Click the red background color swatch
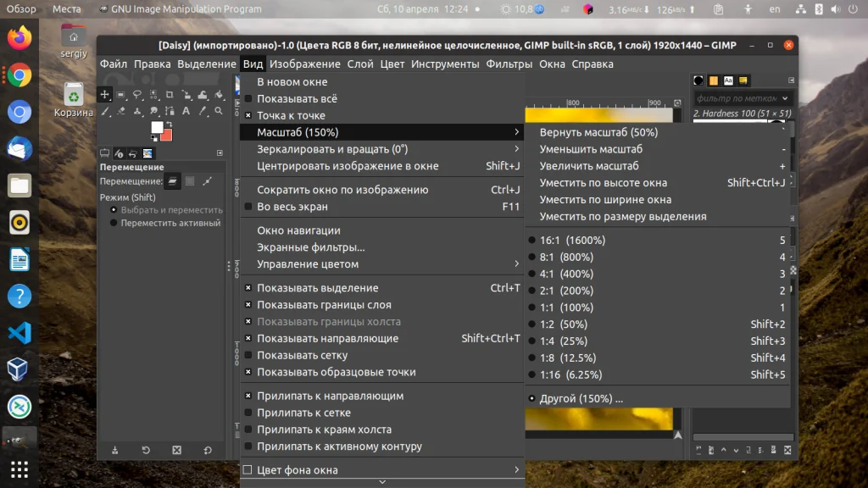 [168, 136]
